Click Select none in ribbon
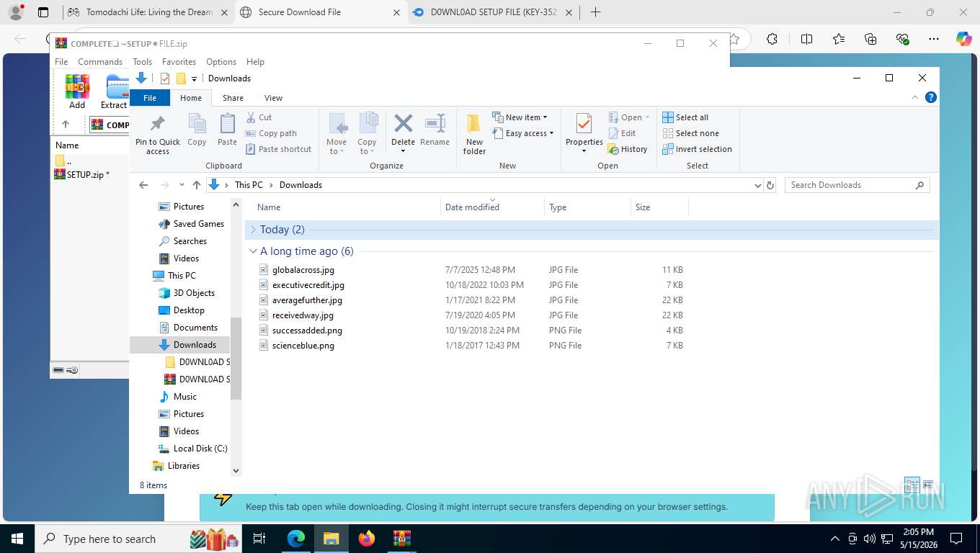Screen dimensions: 980x553 tap(690, 133)
